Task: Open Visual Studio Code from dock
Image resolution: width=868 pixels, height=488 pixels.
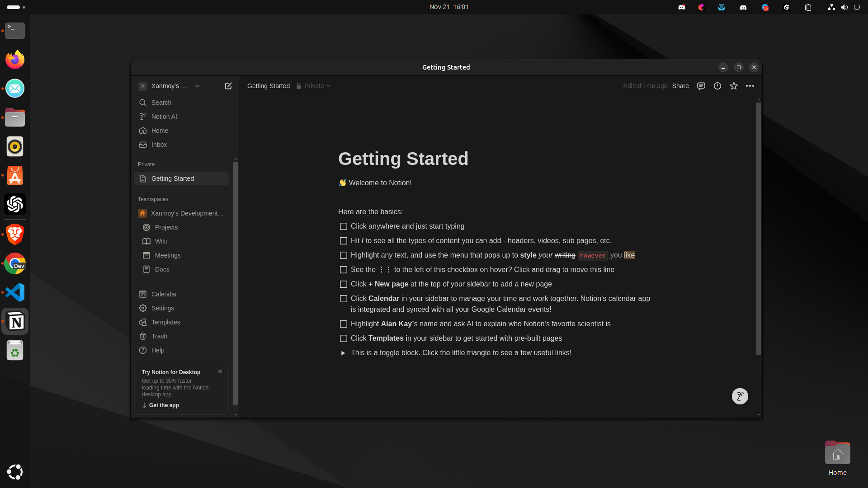Action: pyautogui.click(x=15, y=292)
